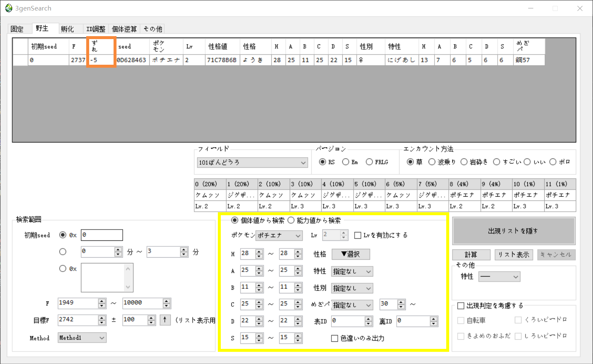Click the 初期seed hex input field
The height and width of the screenshot is (364, 593).
point(102,235)
